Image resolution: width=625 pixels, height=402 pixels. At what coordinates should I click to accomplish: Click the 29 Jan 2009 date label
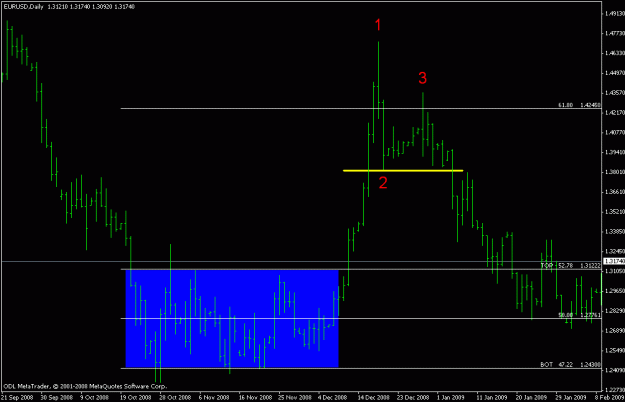click(x=570, y=397)
